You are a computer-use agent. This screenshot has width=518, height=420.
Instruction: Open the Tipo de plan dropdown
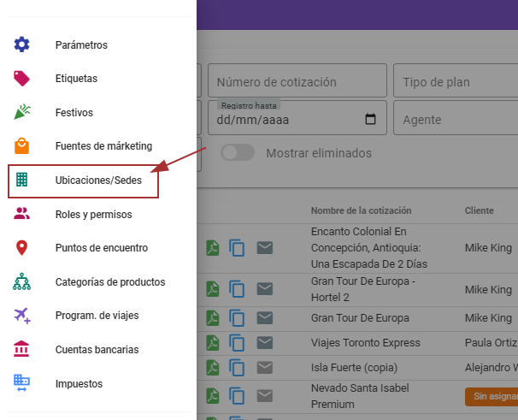pos(455,82)
